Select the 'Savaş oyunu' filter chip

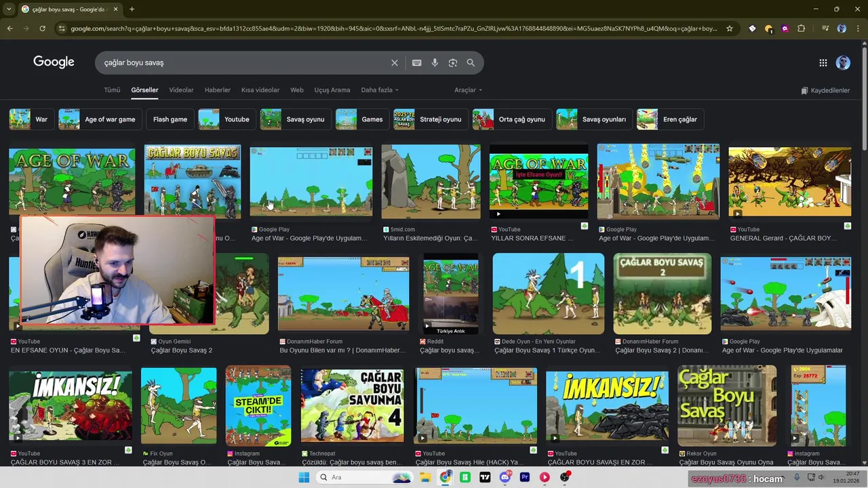(x=296, y=119)
